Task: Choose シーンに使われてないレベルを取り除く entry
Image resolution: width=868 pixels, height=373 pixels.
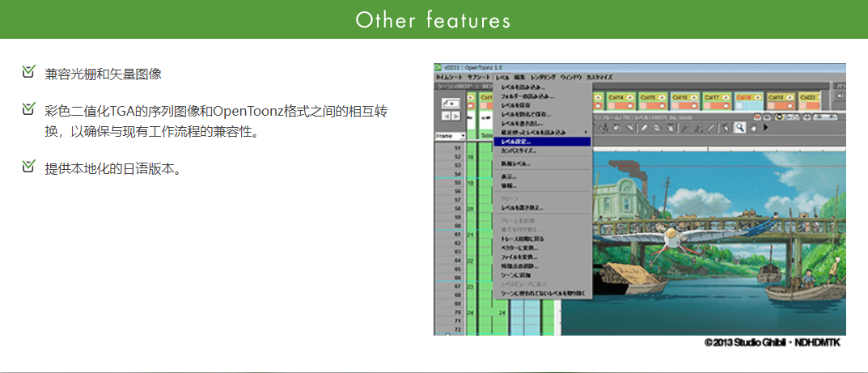Action: (x=543, y=293)
